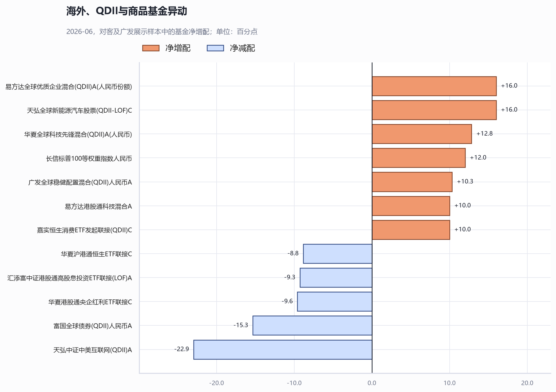Click the +10.3 value label
The height and width of the screenshot is (392, 556).
(465, 181)
